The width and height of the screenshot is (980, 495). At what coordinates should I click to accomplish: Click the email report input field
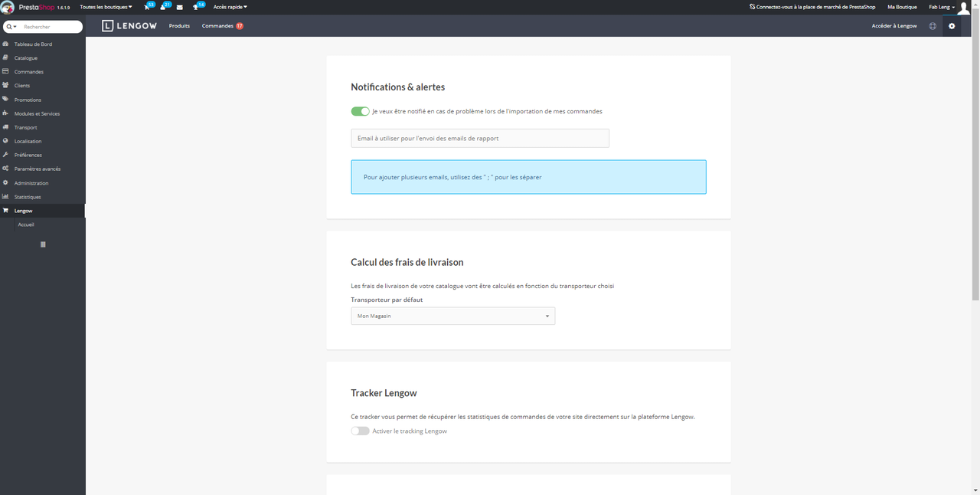[x=480, y=138]
